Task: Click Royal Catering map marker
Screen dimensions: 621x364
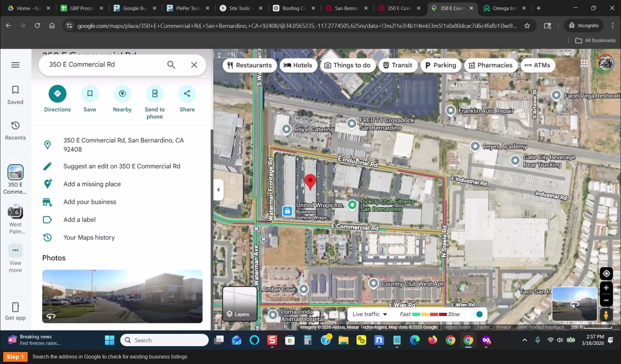Action: click(x=286, y=129)
